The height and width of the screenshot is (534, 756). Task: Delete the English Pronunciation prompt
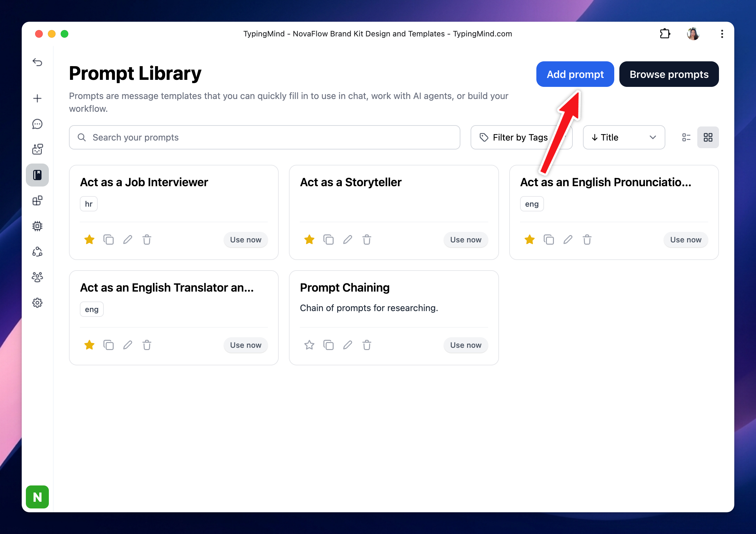pos(587,240)
